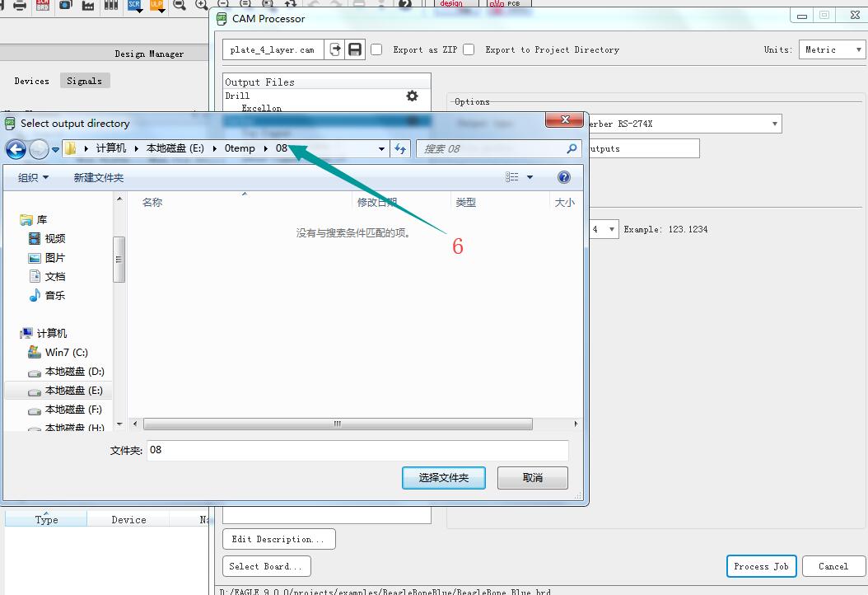
Task: Click the ULP toolbar icon
Action: 156,6
